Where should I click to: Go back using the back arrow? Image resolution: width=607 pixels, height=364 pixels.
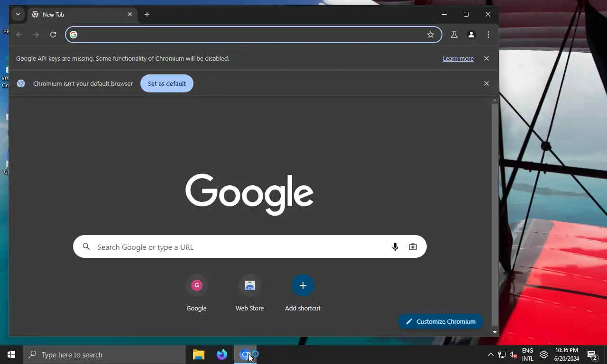click(x=19, y=35)
